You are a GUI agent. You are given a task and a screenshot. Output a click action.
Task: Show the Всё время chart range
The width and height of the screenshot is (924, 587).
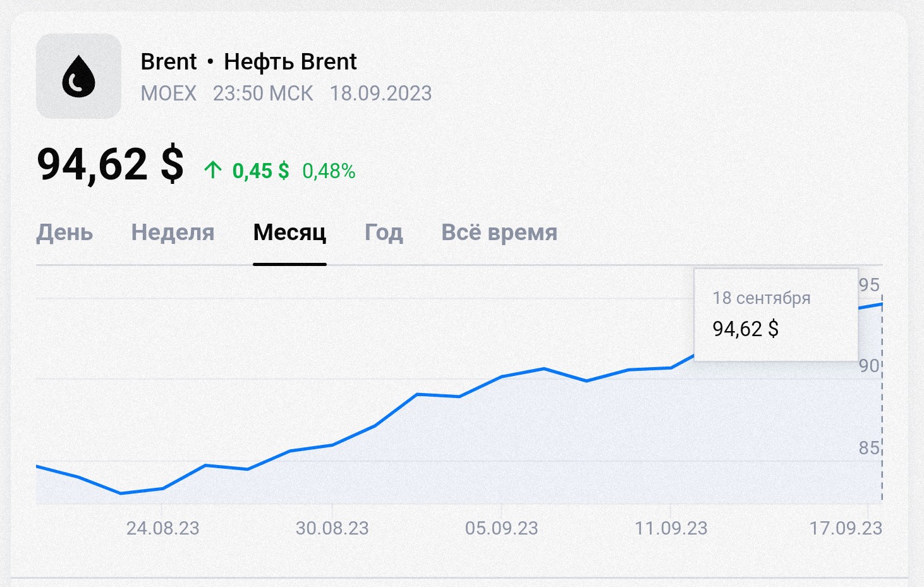click(499, 233)
